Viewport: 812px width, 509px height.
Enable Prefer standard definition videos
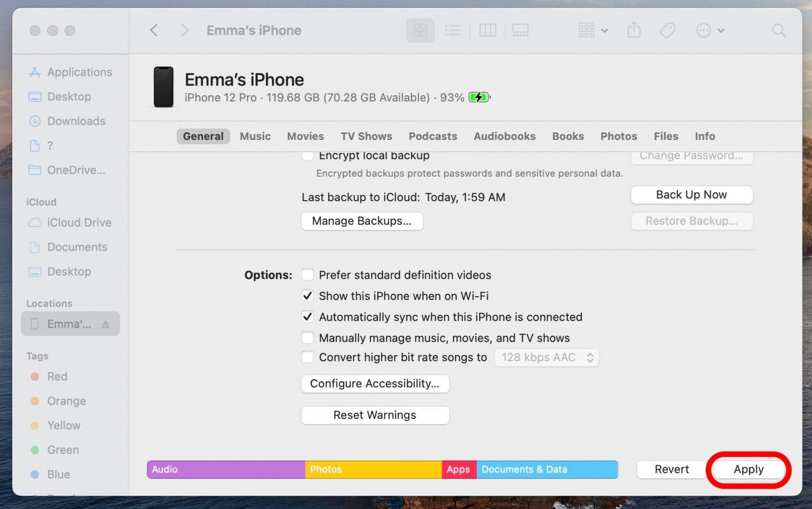coord(307,275)
